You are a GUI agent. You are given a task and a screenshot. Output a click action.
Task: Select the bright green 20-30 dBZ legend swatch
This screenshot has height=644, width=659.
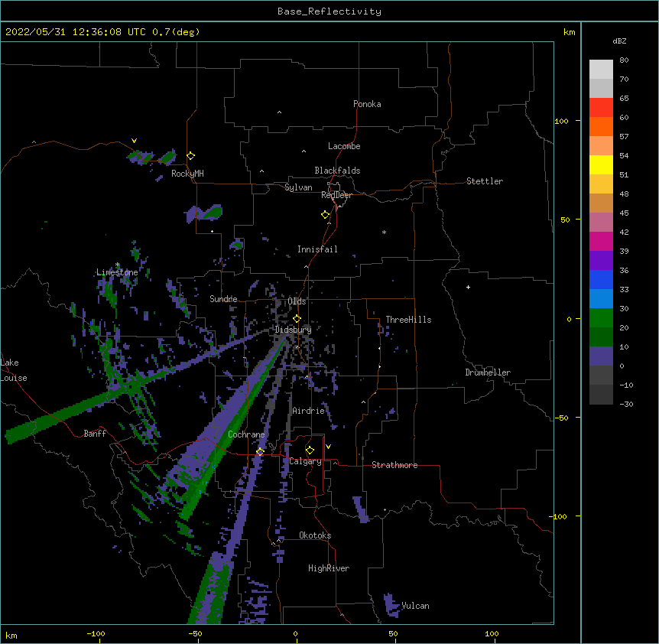601,318
